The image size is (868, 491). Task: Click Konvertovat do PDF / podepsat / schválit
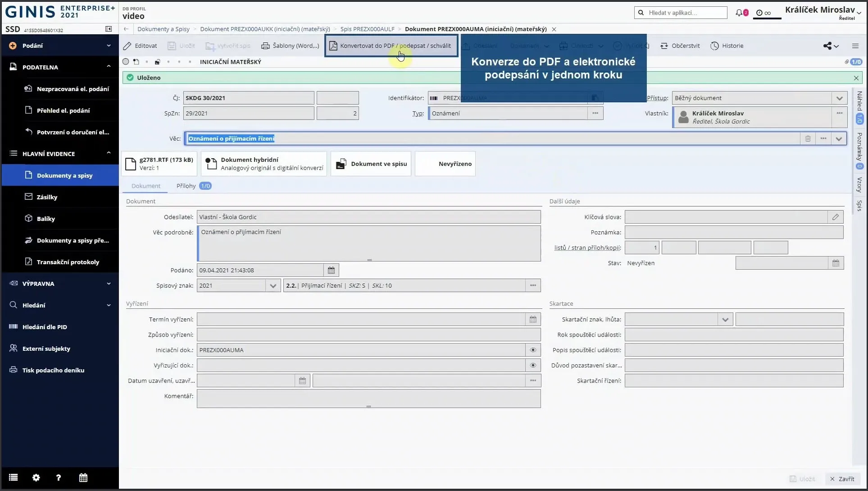click(x=391, y=46)
